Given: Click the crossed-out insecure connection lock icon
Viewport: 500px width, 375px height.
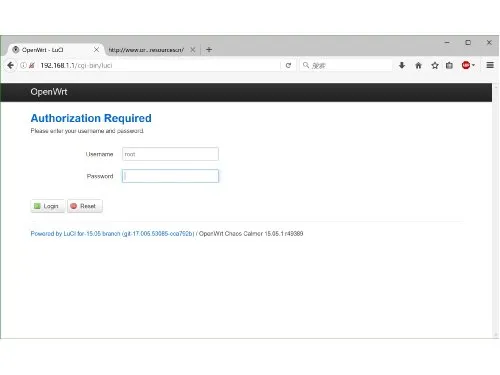Looking at the screenshot, I should click(32, 65).
